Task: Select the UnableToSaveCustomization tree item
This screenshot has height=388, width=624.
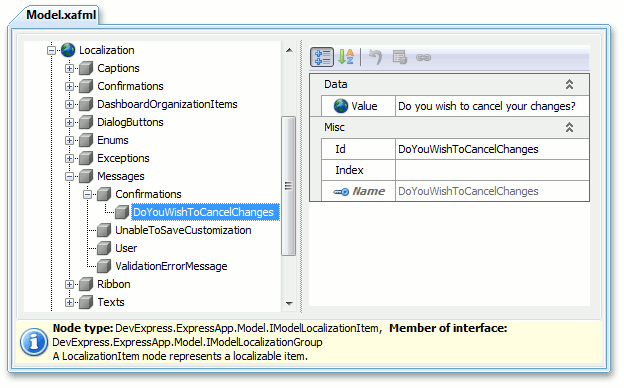Action: point(183,230)
